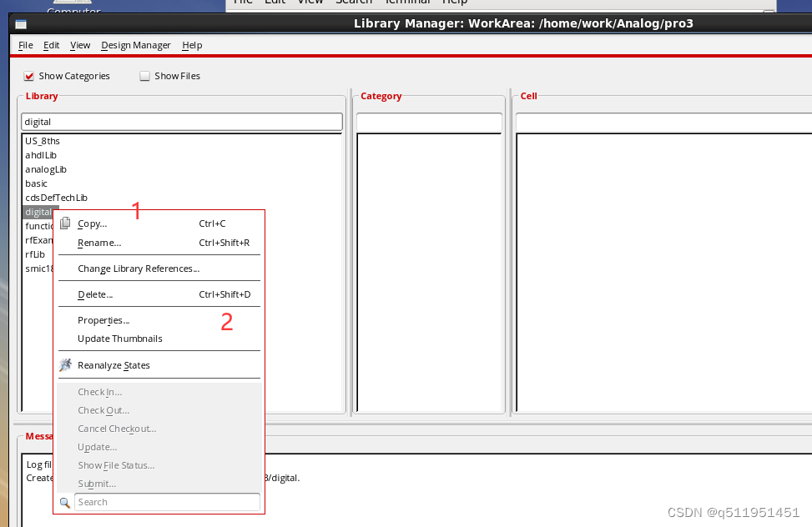812x527 pixels.
Task: Click the Library filter field containing digital
Action: [x=182, y=122]
